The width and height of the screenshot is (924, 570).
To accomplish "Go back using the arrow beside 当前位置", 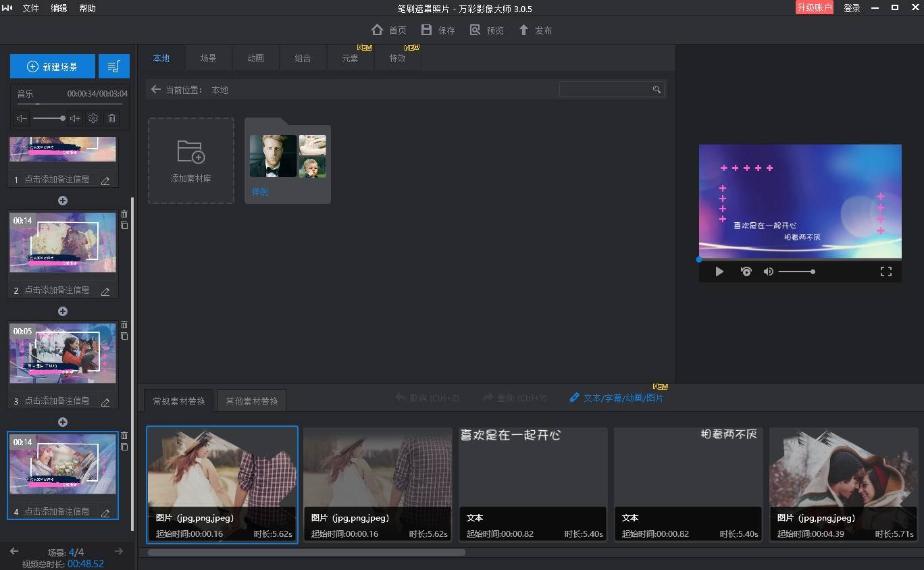I will 156,89.
